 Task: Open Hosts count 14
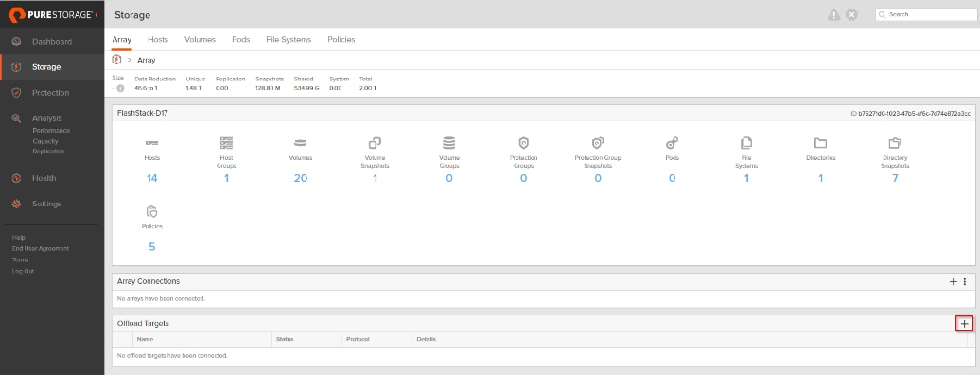pyautogui.click(x=152, y=178)
